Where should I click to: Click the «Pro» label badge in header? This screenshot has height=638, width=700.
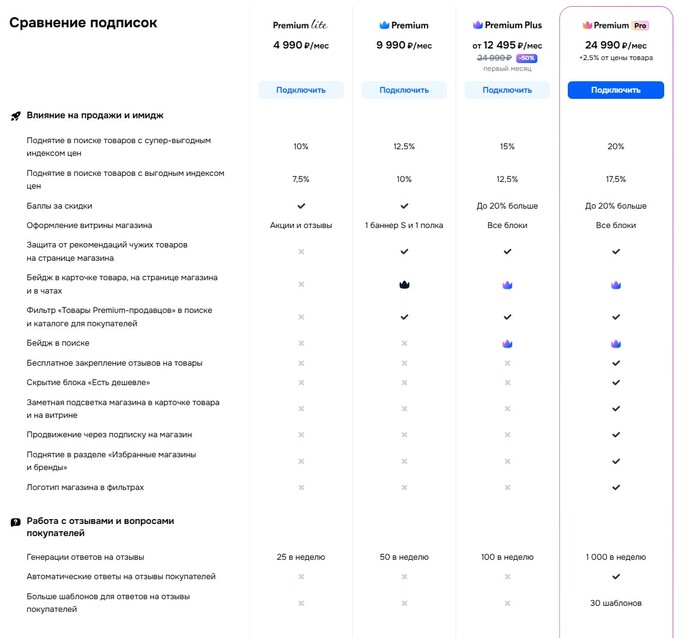[x=641, y=25]
